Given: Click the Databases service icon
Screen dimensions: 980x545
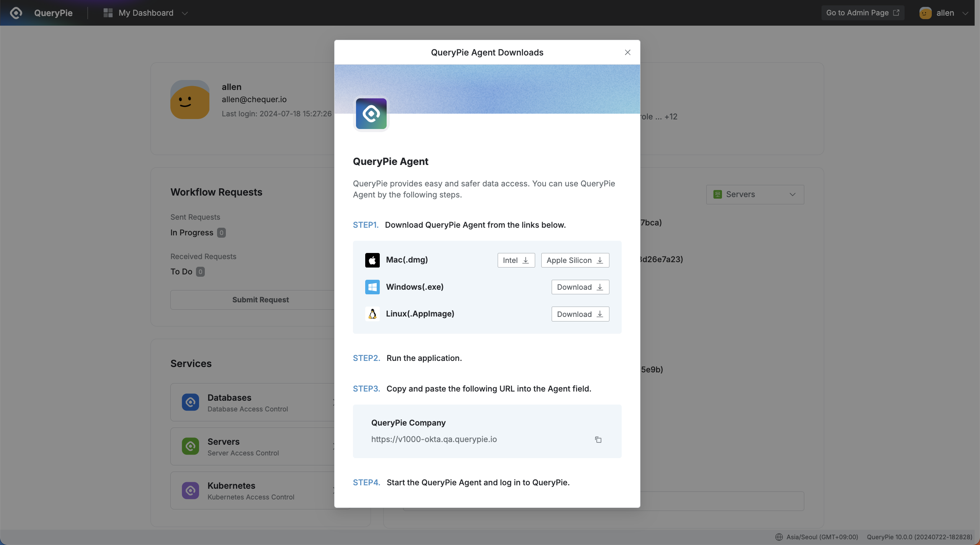Looking at the screenshot, I should click(x=190, y=402).
